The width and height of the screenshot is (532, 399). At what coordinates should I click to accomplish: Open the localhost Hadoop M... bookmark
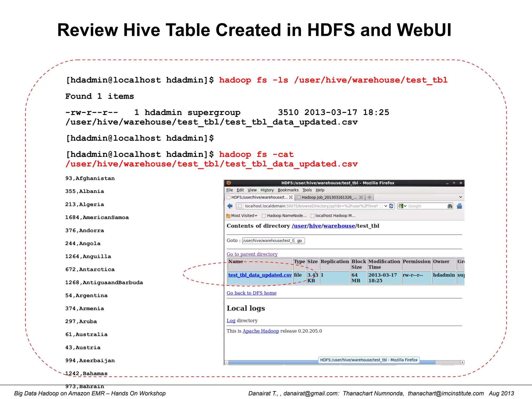coord(333,216)
